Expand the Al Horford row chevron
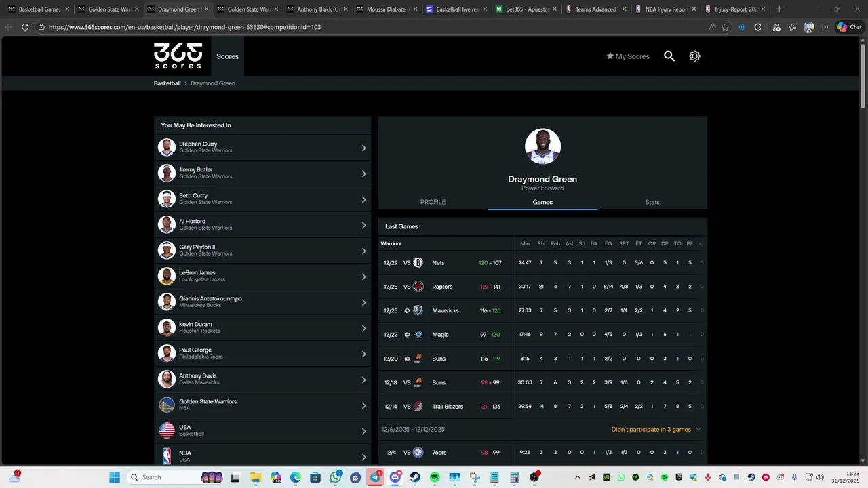868x488 pixels. tap(363, 225)
